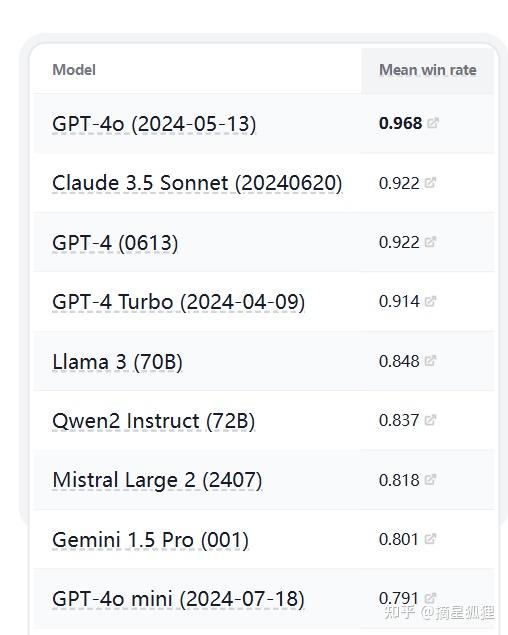This screenshot has height=635, width=508.
Task: Open external link icon in GPT-4 (0613) row
Action: [x=430, y=242]
